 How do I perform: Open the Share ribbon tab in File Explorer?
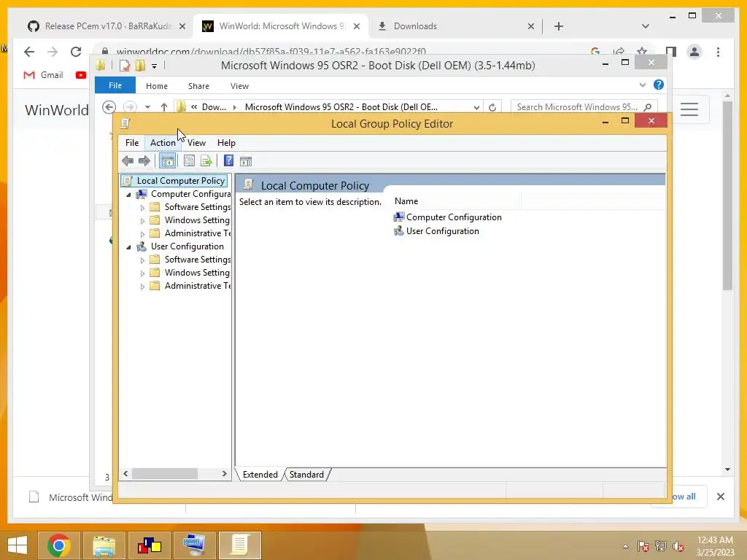198,86
